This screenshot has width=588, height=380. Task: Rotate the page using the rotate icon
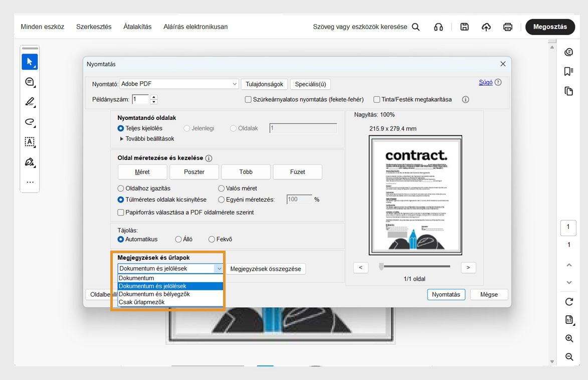[x=569, y=302]
